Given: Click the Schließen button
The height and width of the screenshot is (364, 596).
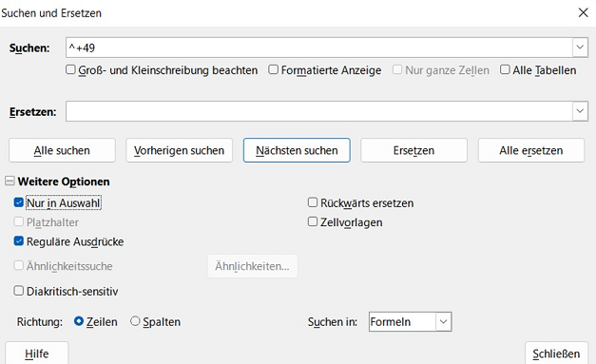Looking at the screenshot, I should pyautogui.click(x=556, y=354).
